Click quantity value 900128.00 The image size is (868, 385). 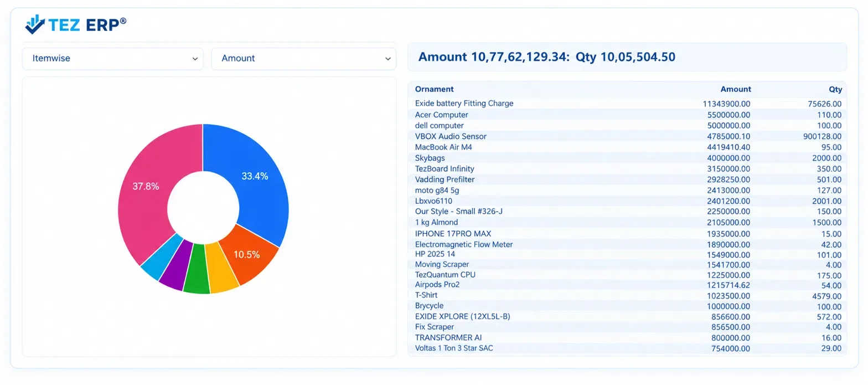[x=822, y=136]
